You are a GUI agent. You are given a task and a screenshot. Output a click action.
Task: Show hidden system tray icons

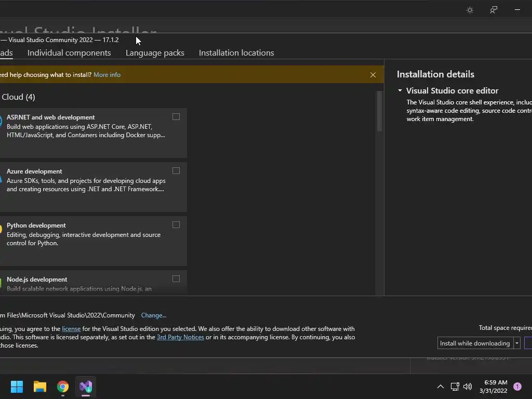click(441, 387)
